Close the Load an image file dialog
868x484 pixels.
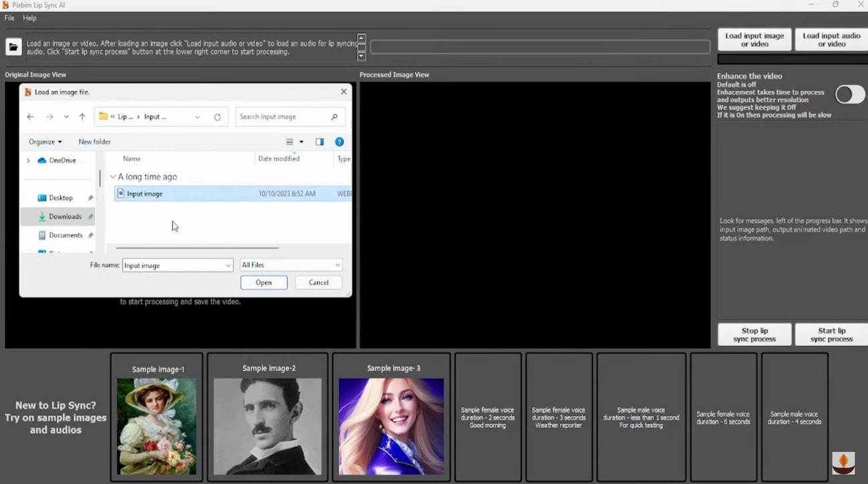click(344, 91)
